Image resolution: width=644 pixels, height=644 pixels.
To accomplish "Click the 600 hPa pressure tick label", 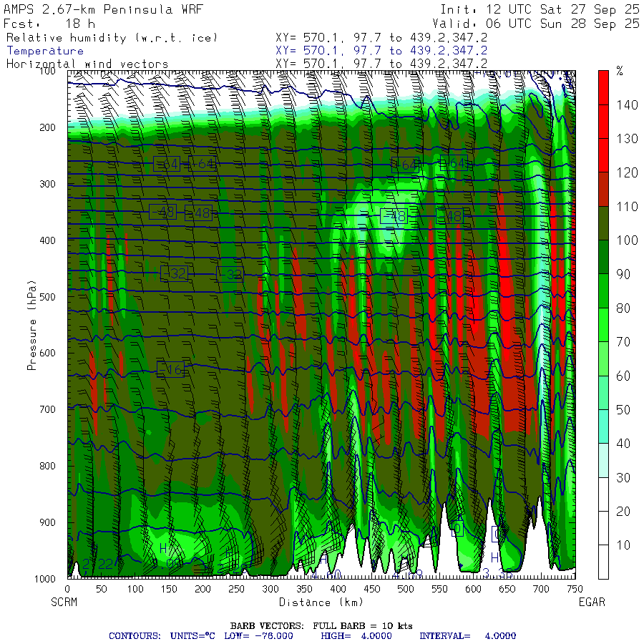I will [47, 353].
